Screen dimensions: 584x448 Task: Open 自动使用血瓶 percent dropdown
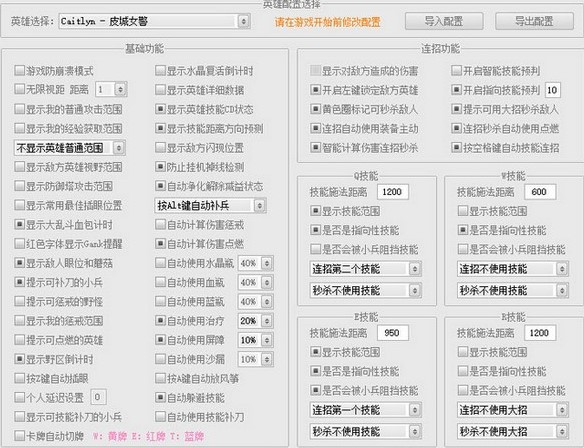256,282
